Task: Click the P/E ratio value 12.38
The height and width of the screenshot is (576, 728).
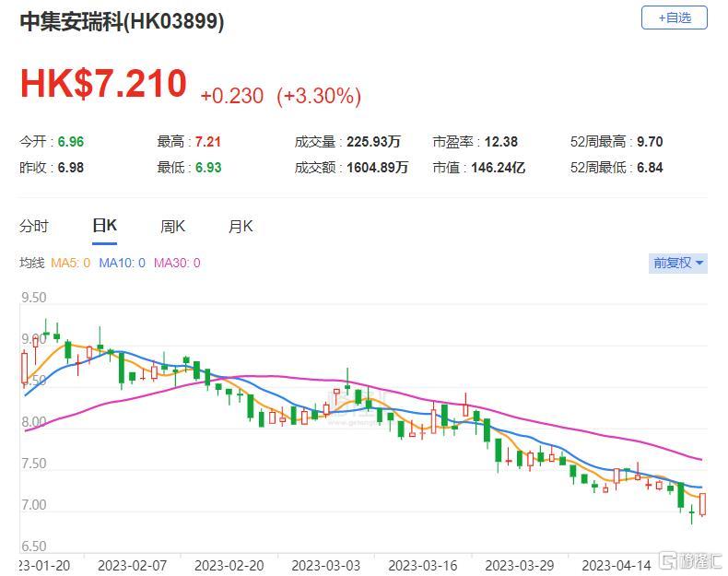Action: (501, 142)
